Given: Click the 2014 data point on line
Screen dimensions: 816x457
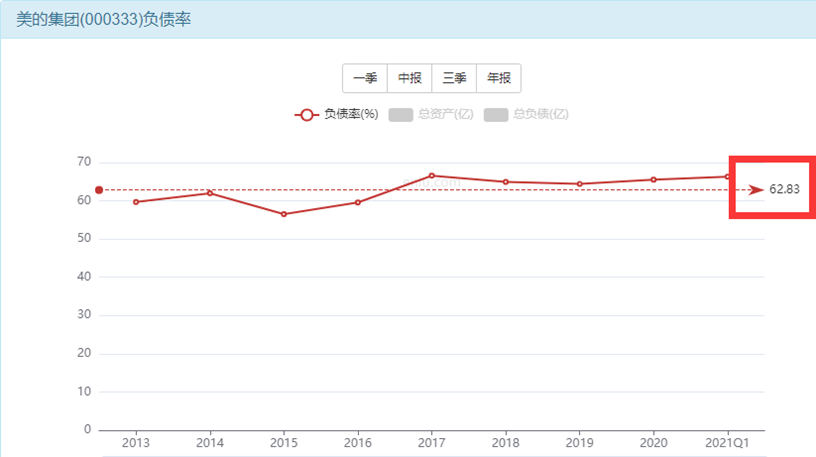Looking at the screenshot, I should click(210, 193).
